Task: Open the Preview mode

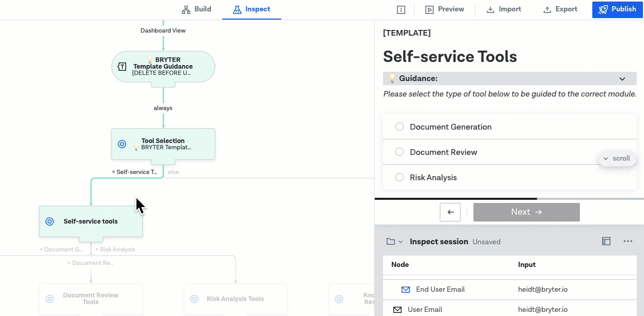Action: (x=444, y=9)
